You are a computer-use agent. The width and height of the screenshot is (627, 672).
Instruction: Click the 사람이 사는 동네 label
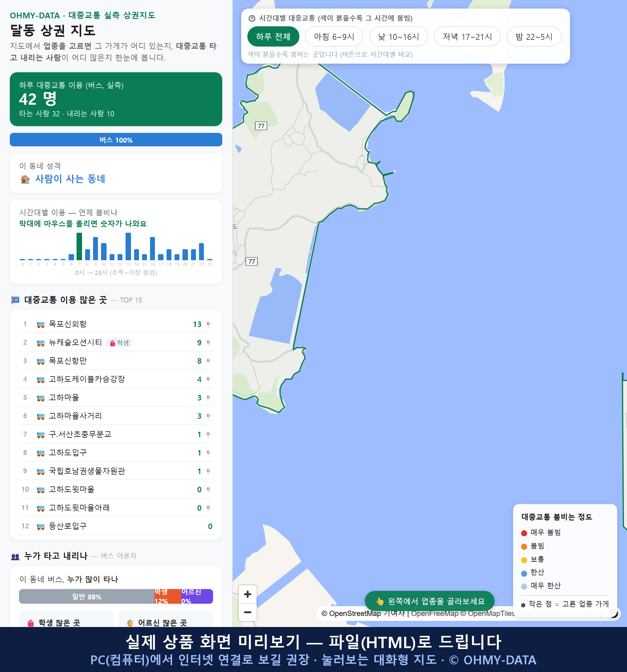70,179
